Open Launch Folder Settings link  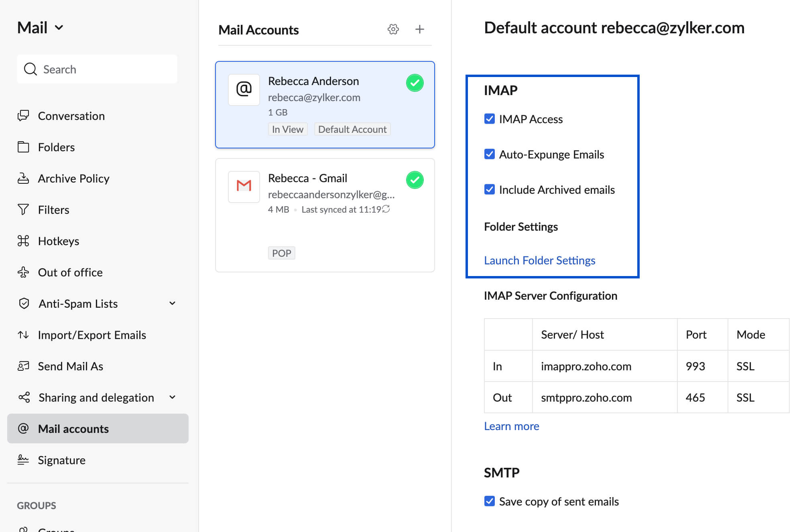[540, 260]
